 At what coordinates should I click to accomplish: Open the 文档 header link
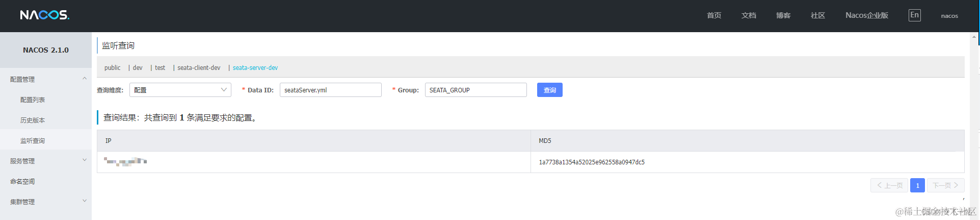pyautogui.click(x=749, y=16)
